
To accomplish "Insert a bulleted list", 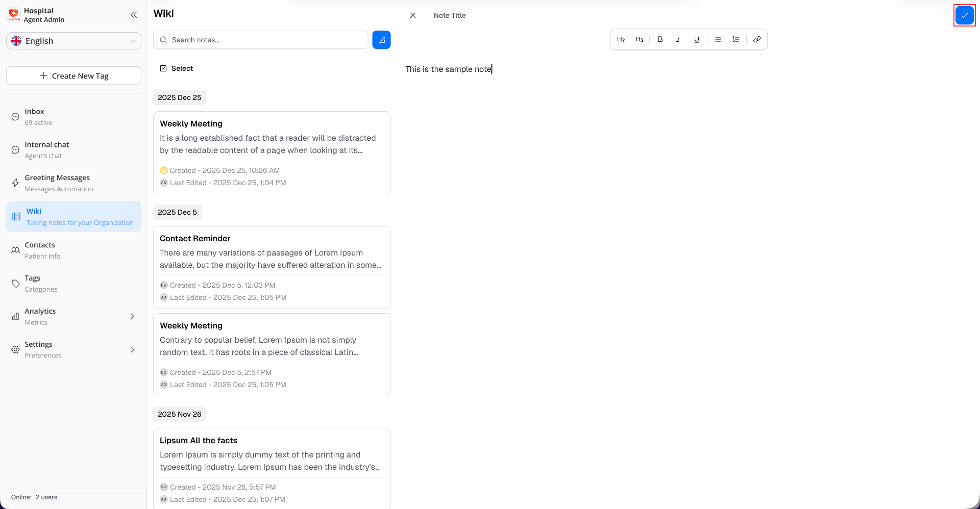I will (x=718, y=39).
